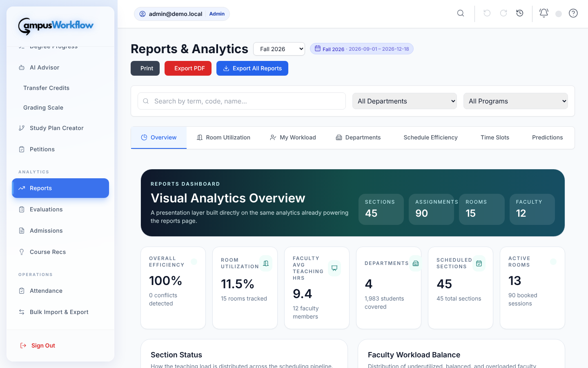Open Evaluations in the sidebar

pos(60,209)
